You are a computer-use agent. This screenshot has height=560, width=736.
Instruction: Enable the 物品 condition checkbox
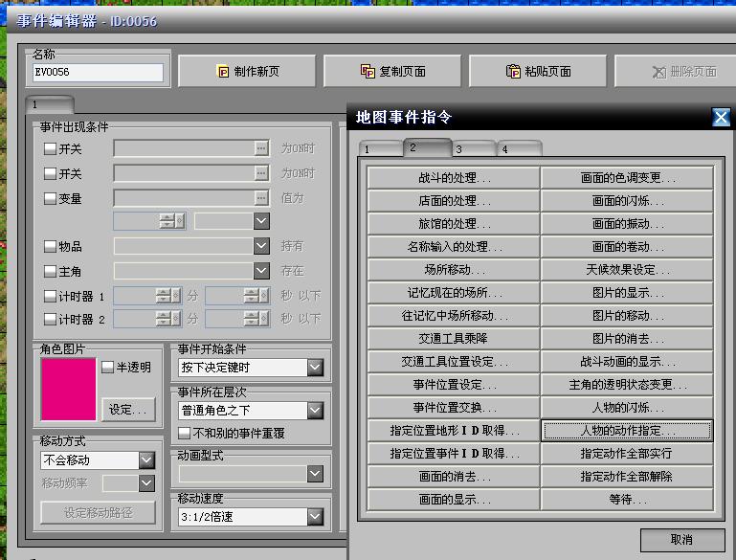[50, 246]
